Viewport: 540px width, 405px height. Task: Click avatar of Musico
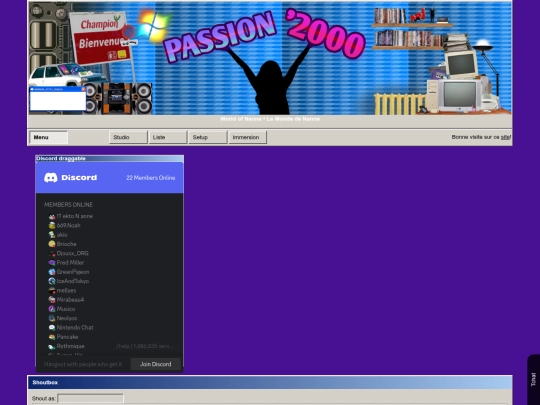click(52, 309)
